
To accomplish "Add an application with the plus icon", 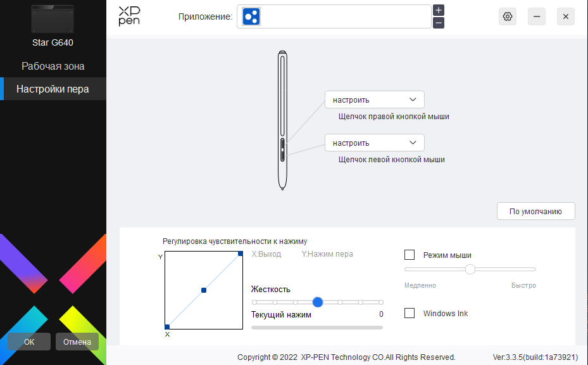I will coord(439,10).
